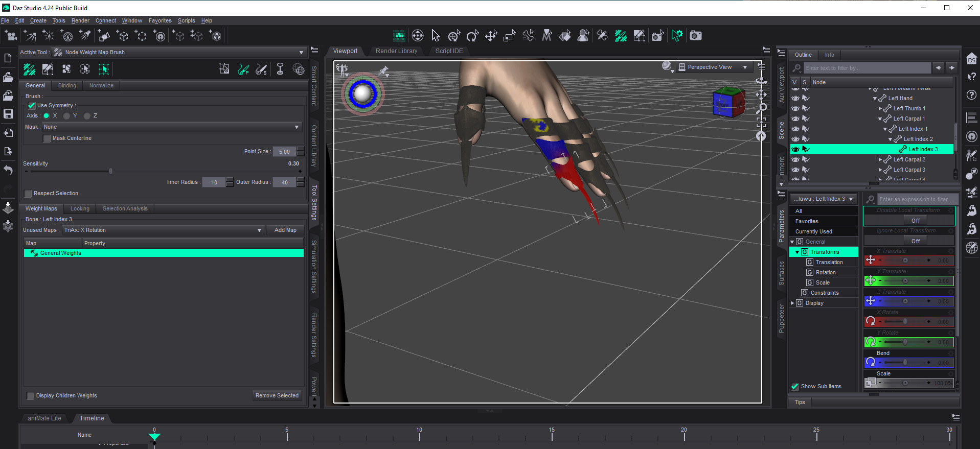This screenshot has height=449, width=980.
Task: Toggle the Show Sub Items checkbox
Action: tap(795, 387)
